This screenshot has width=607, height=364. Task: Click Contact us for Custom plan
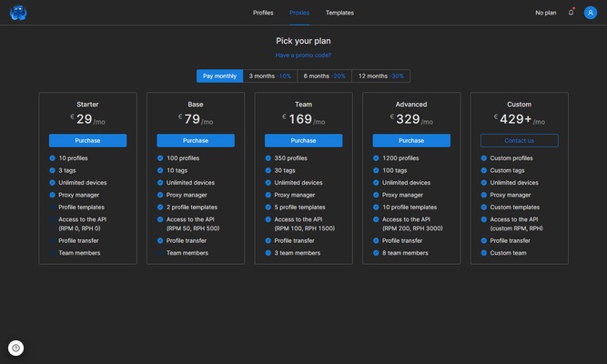(x=519, y=140)
